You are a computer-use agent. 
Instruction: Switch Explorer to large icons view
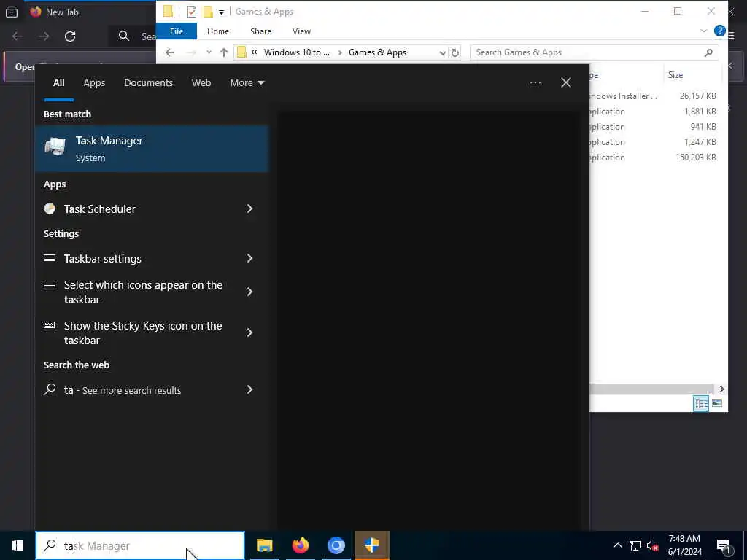point(717,403)
